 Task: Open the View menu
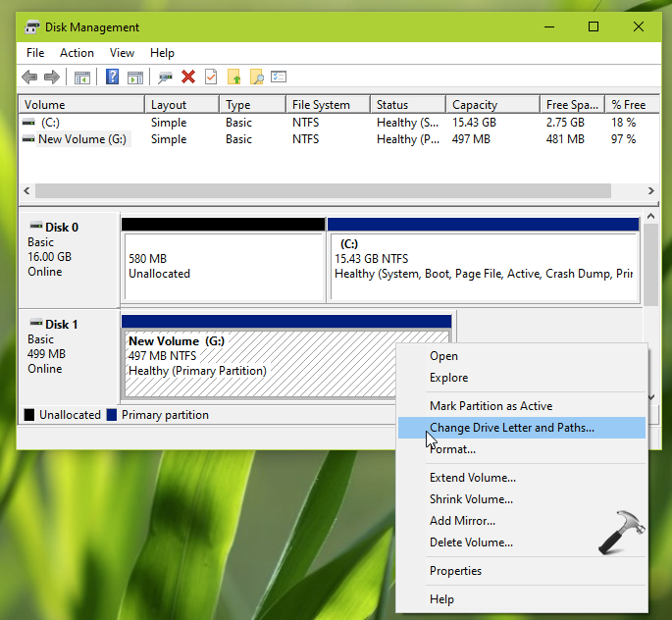tap(122, 53)
